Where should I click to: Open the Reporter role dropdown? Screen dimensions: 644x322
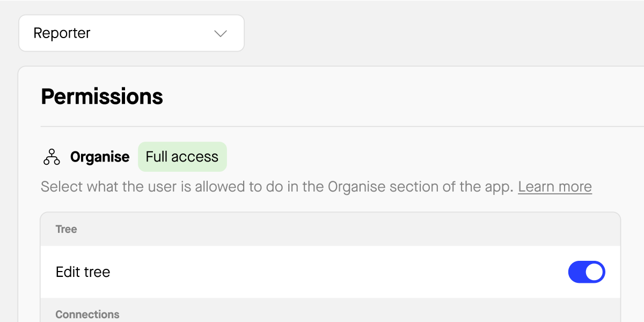(131, 33)
